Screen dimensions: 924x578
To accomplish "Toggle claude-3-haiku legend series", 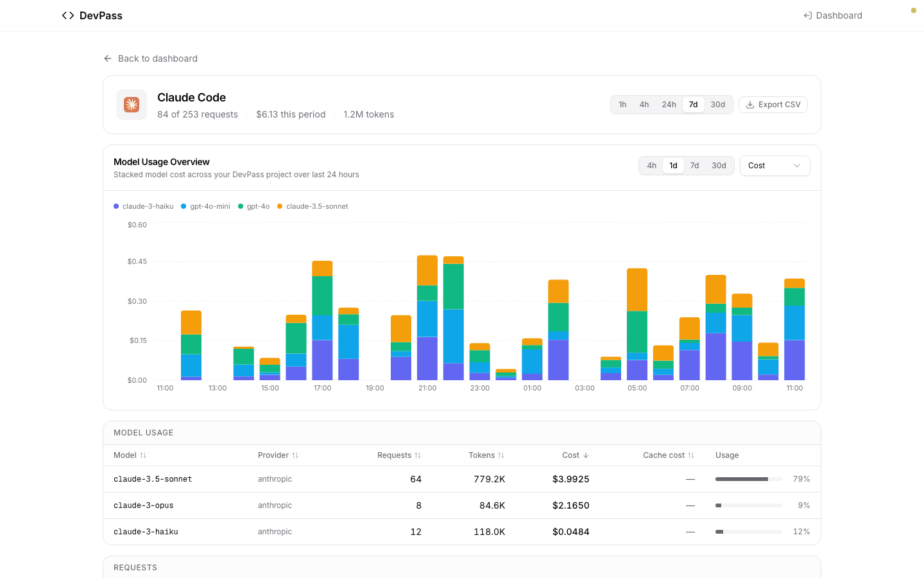I will click(x=144, y=206).
